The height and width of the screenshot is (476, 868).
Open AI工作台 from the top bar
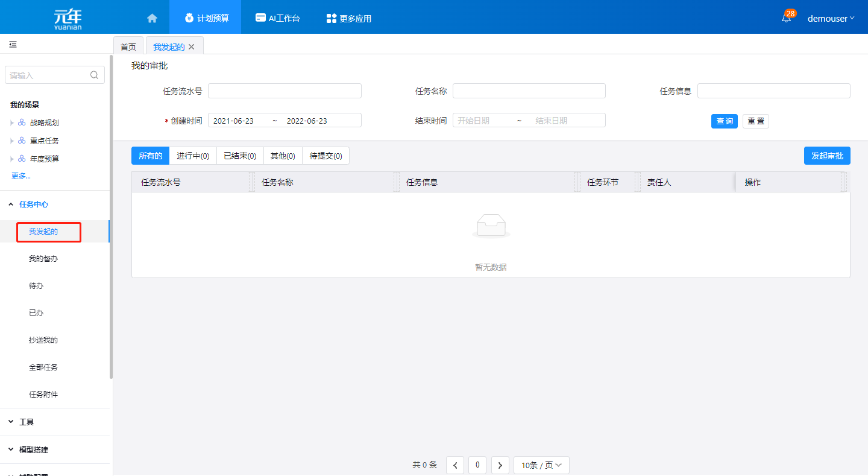pyautogui.click(x=277, y=18)
